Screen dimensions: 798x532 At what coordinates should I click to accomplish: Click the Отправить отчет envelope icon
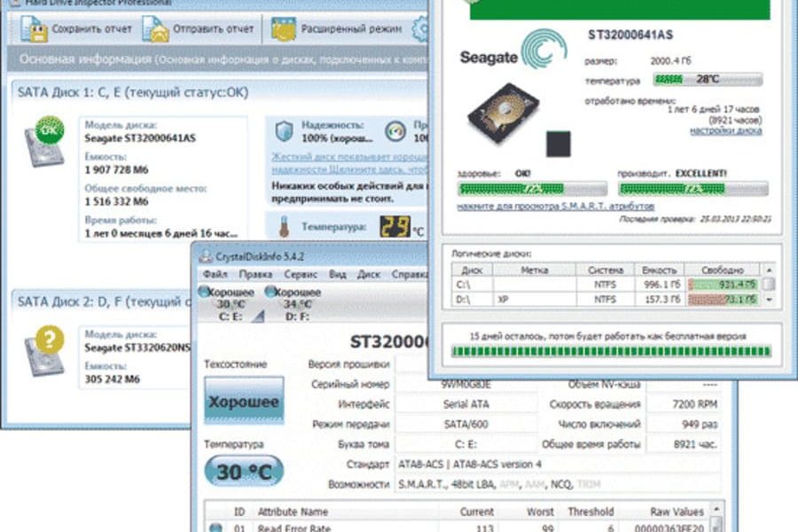[x=158, y=30]
